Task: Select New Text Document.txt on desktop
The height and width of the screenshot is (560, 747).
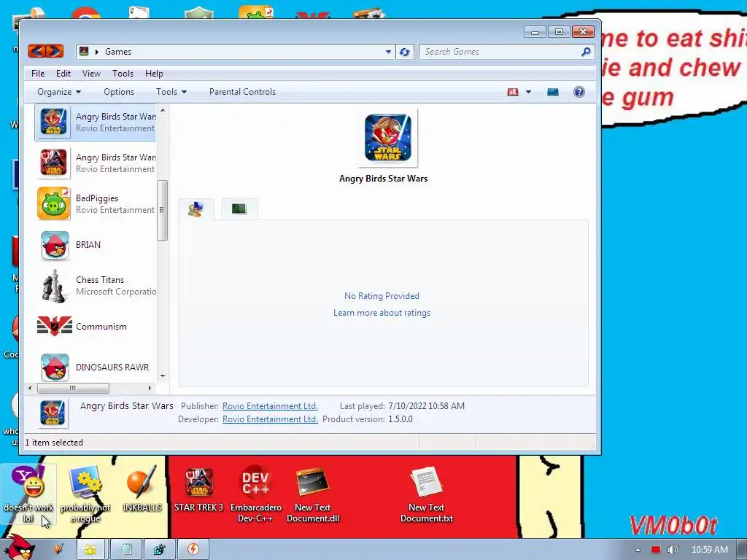Action: 426,494
